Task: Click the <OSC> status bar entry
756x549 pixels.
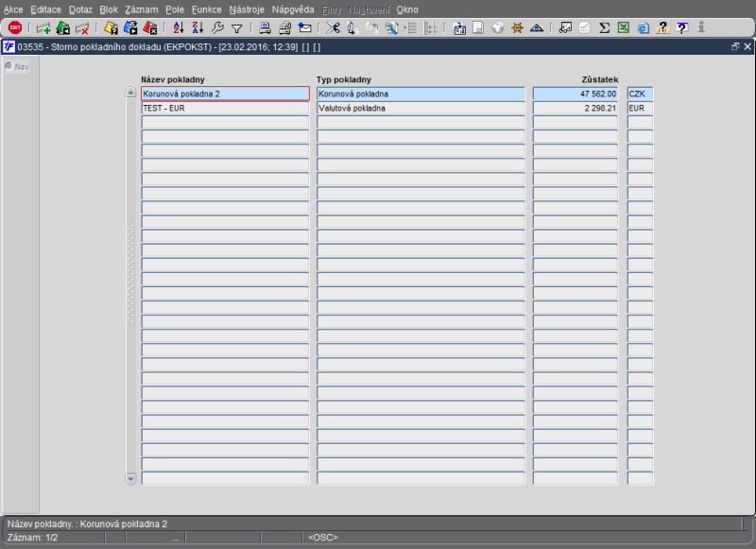Action: click(323, 538)
